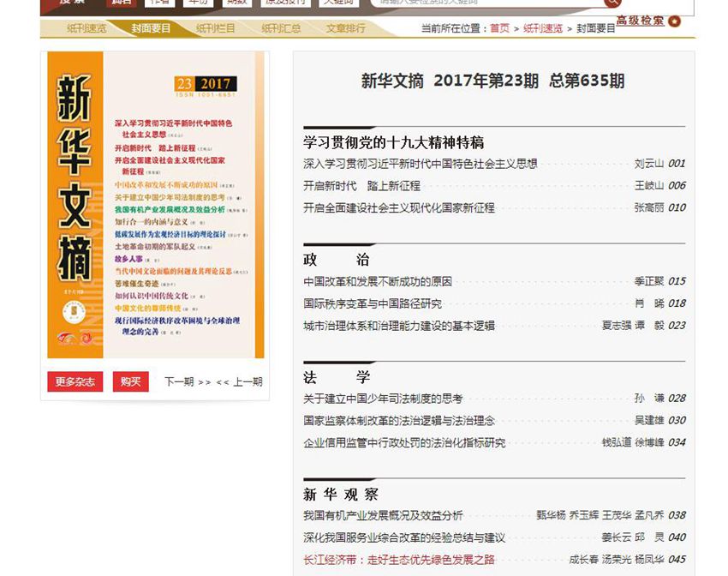Click the 政治 section heading
Screen dimensions: 728x576
[336, 259]
